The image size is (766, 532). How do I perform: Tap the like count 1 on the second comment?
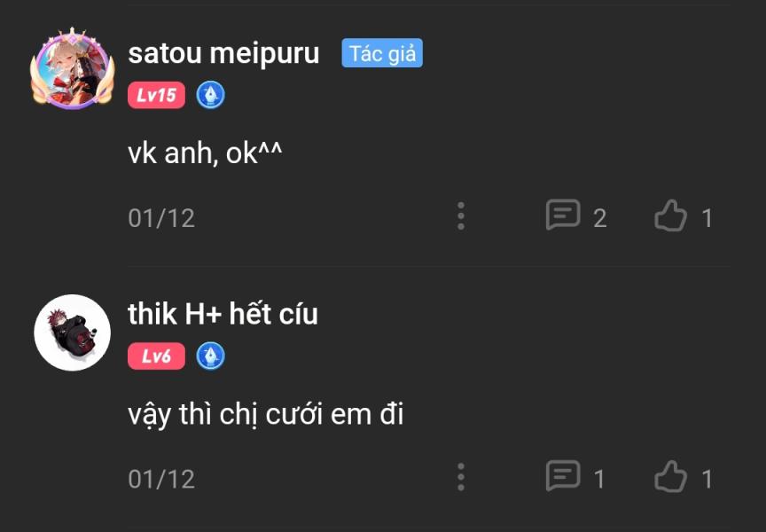[707, 479]
